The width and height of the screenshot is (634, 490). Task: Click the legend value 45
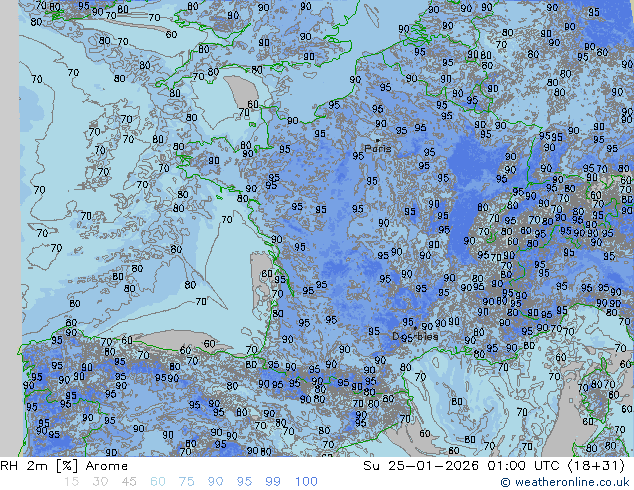[129, 482]
